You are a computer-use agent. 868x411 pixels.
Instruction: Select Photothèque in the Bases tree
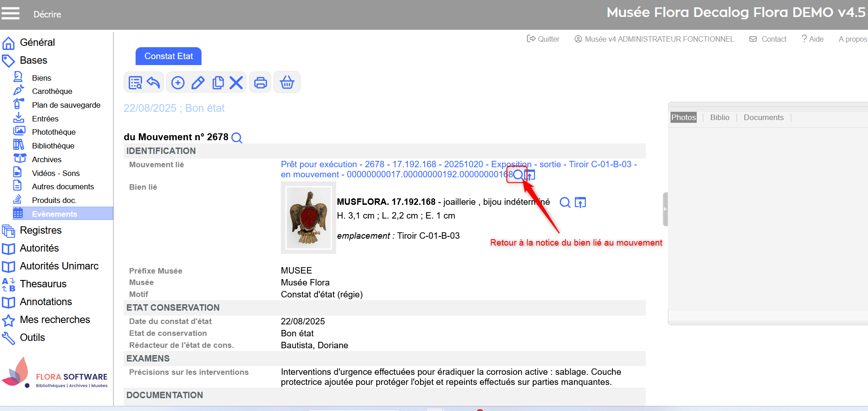(54, 132)
